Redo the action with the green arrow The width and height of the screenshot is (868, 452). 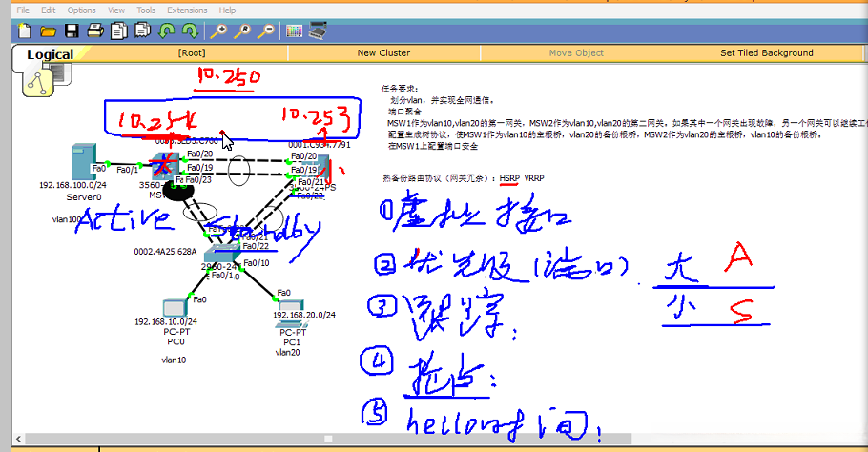point(190,31)
